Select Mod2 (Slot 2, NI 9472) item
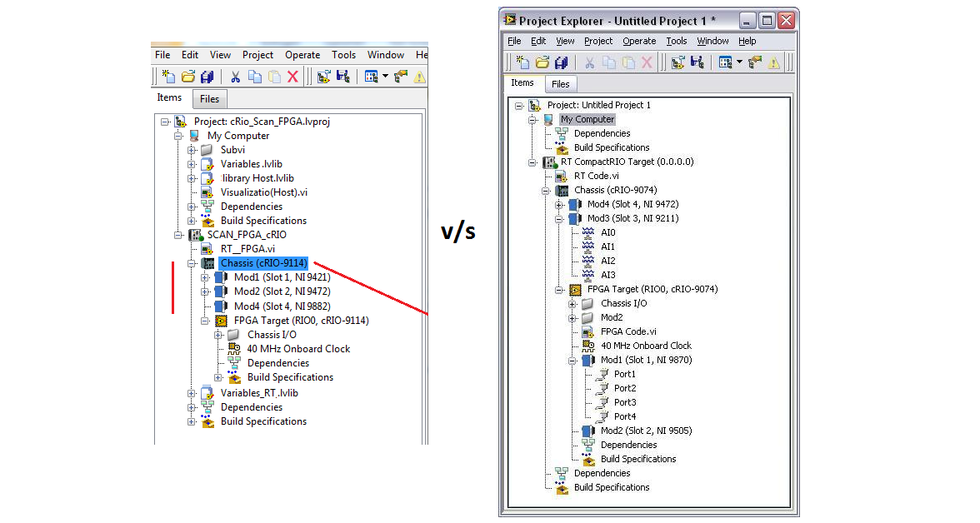Screen dimensions: 980x523 coord(282,291)
